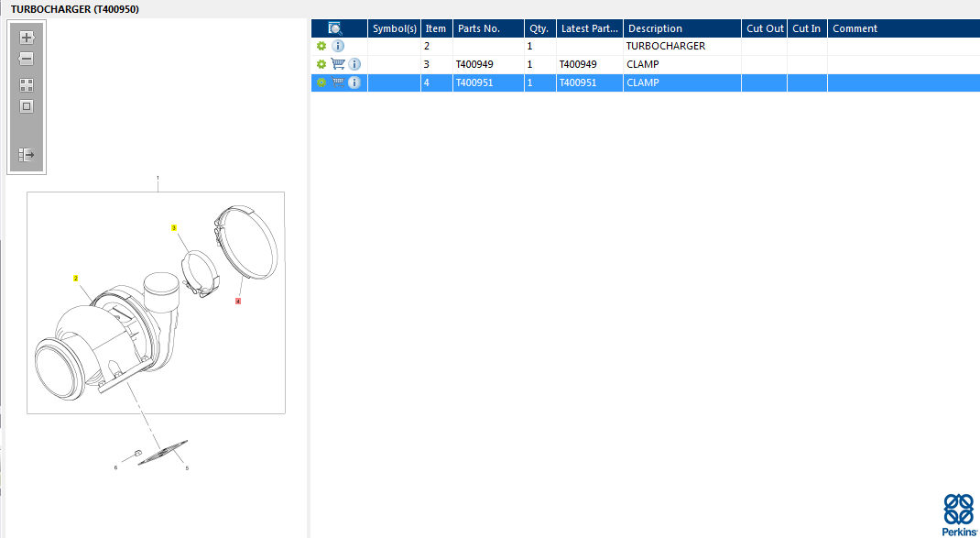Click green gear icon in TURBOCHARGER row
This screenshot has width=980, height=538.
point(321,47)
